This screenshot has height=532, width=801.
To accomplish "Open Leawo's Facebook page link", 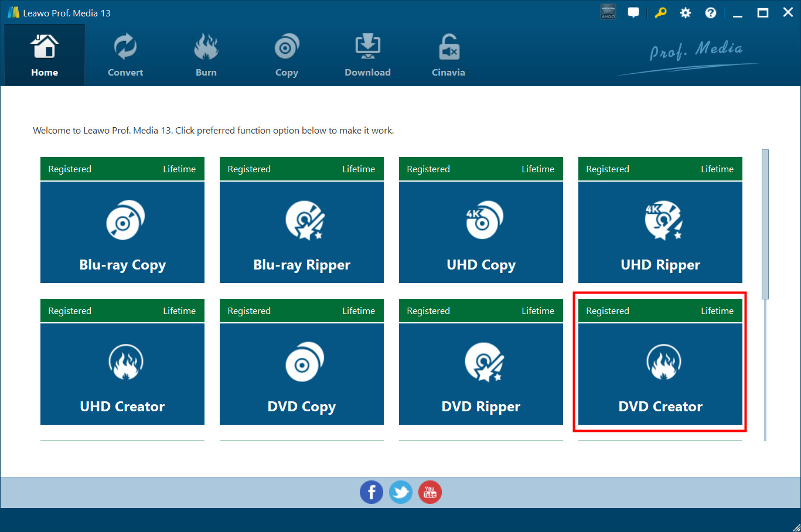I will pyautogui.click(x=371, y=492).
